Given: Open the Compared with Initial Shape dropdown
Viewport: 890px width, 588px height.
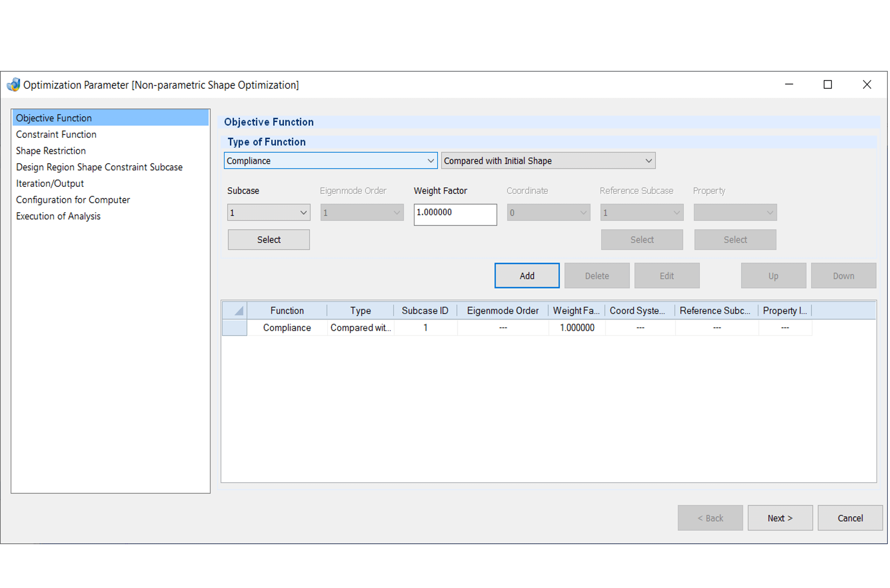Looking at the screenshot, I should click(x=548, y=161).
